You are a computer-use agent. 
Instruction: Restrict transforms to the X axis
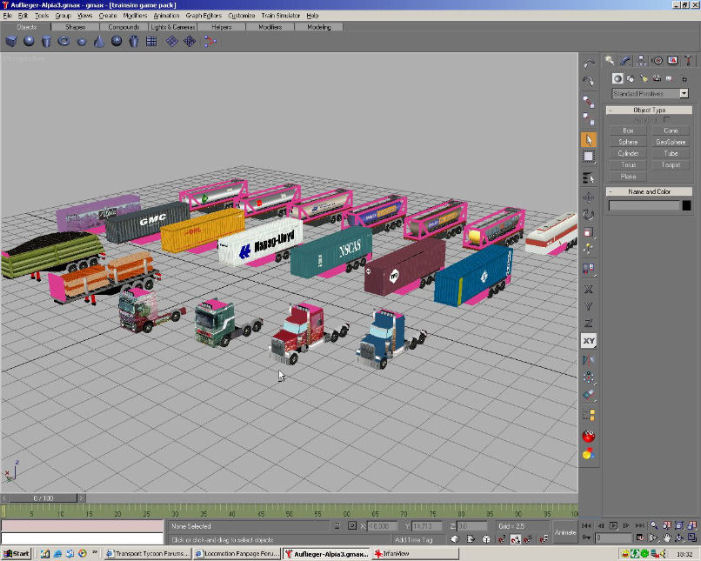pos(589,289)
